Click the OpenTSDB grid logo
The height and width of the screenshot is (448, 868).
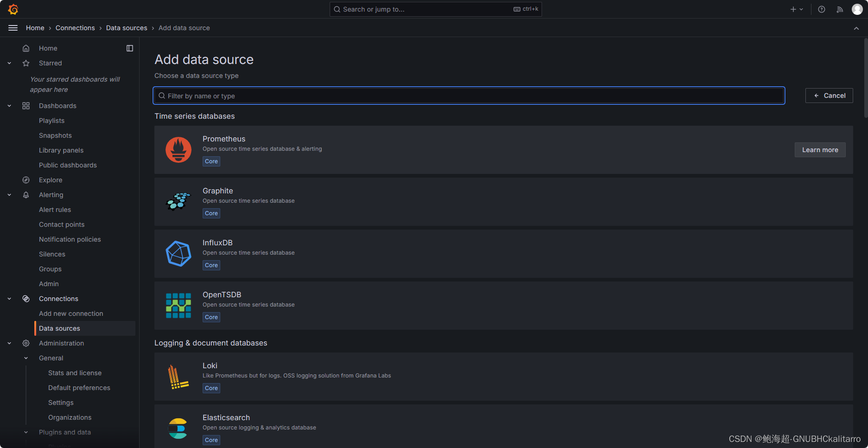[x=179, y=306]
